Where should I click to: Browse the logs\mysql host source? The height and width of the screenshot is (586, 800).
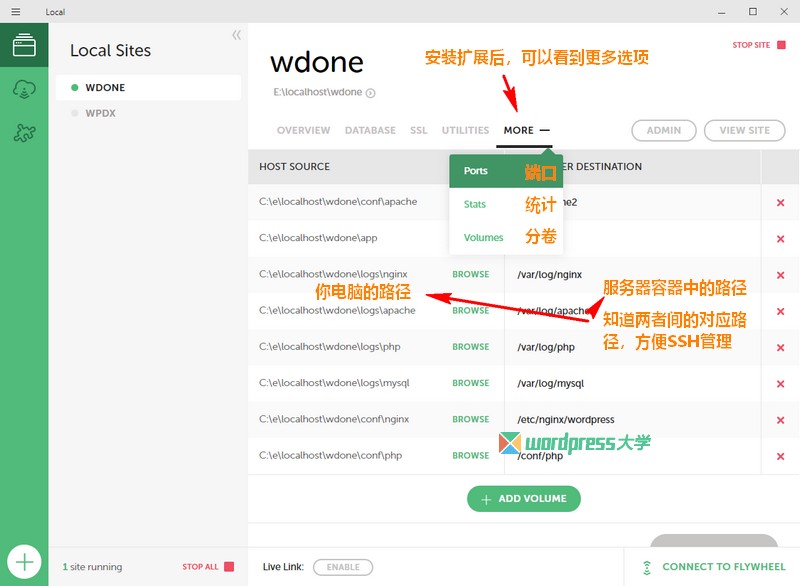pyautogui.click(x=470, y=383)
